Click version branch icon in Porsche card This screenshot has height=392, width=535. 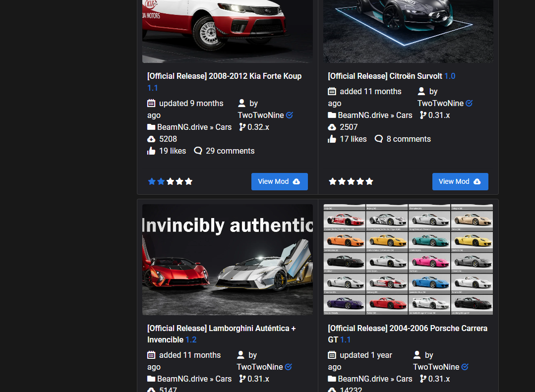coord(423,379)
